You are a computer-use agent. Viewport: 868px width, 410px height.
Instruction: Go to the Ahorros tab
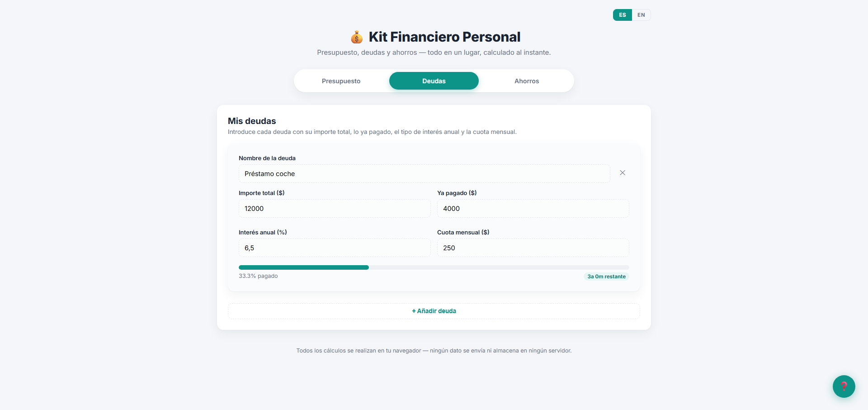pyautogui.click(x=527, y=81)
